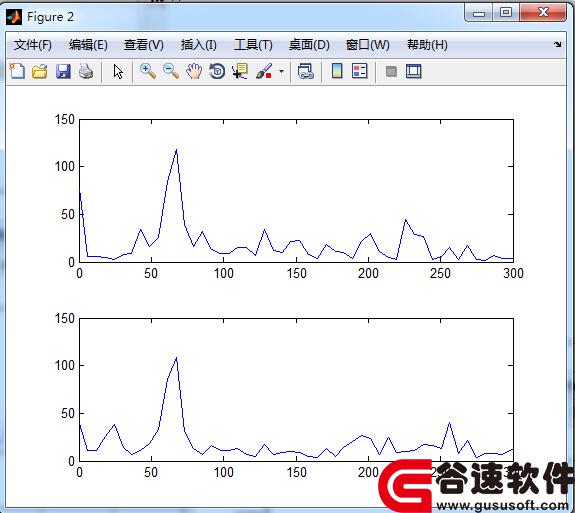Open the 文件(F) menu
Viewport: 575px width, 513px height.
tap(33, 45)
